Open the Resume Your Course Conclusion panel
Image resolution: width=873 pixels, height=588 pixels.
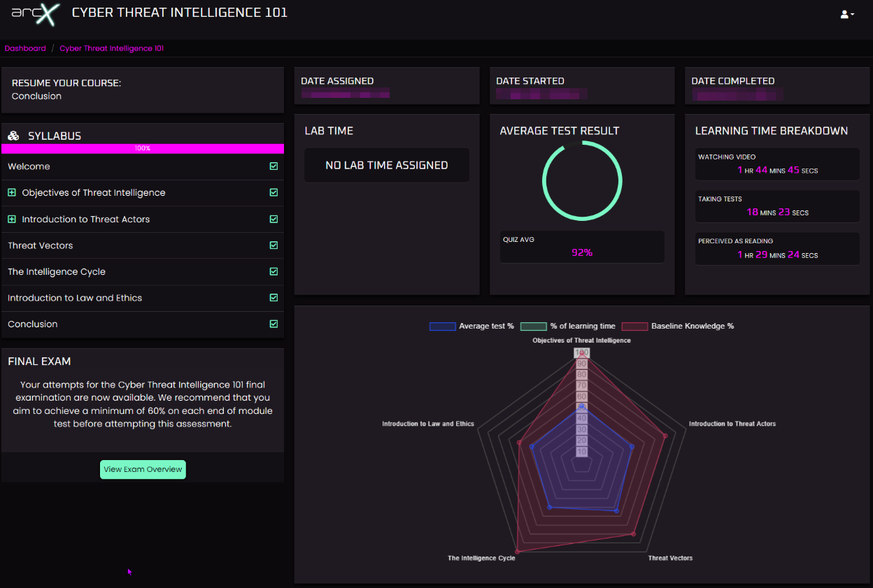pos(143,89)
